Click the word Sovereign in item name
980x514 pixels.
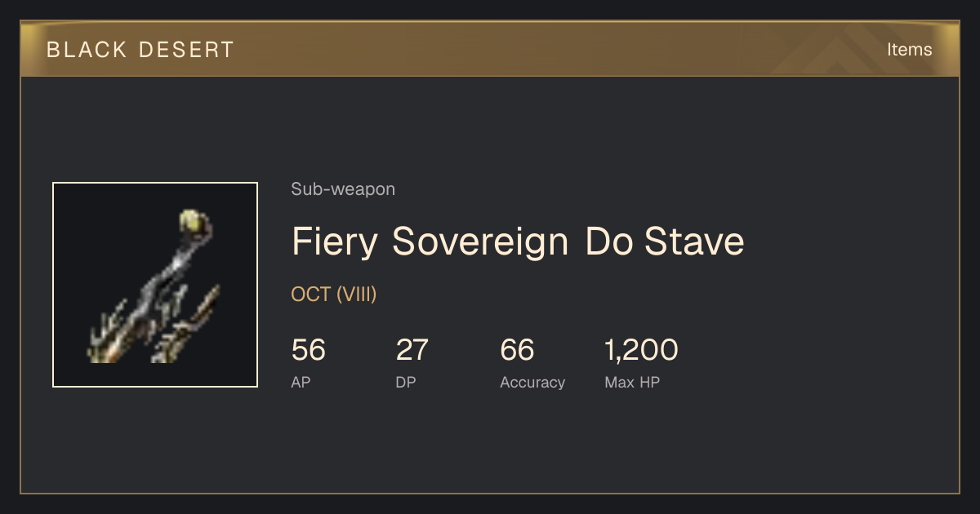tap(480, 241)
